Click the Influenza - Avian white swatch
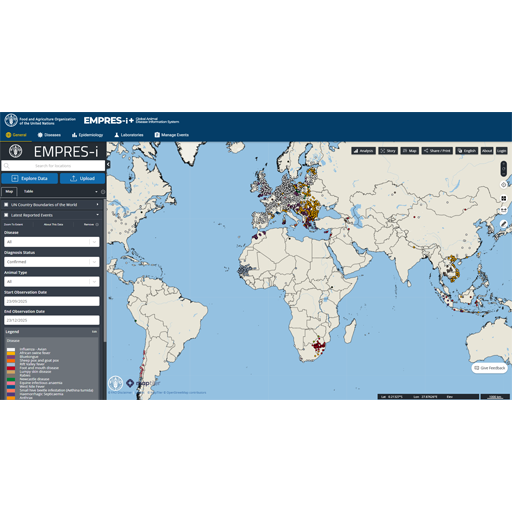Image resolution: width=512 pixels, height=512 pixels. click(x=11, y=349)
